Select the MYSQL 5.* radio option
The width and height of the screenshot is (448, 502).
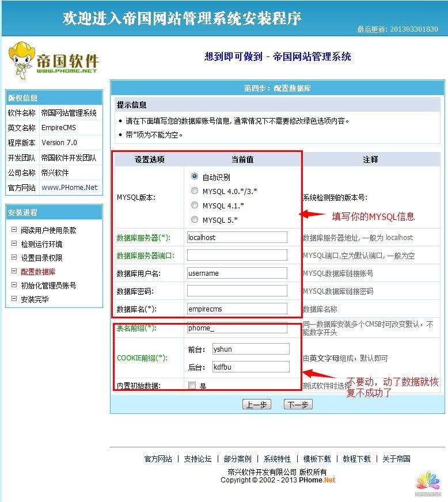(x=195, y=219)
